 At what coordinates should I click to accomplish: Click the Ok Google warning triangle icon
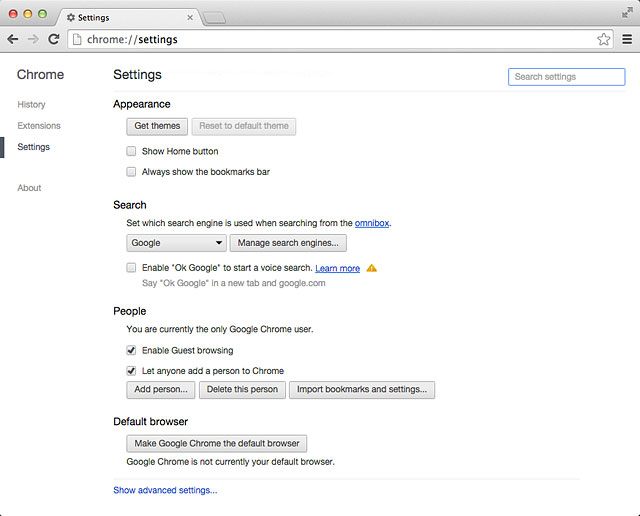[x=371, y=268]
